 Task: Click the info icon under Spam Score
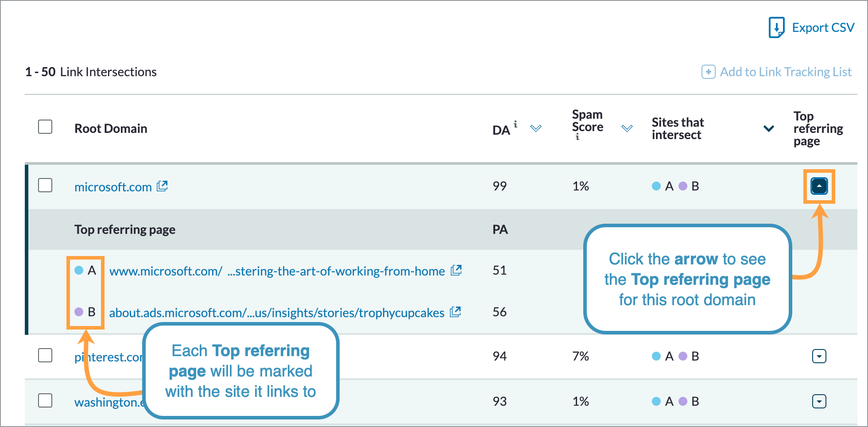point(577,138)
